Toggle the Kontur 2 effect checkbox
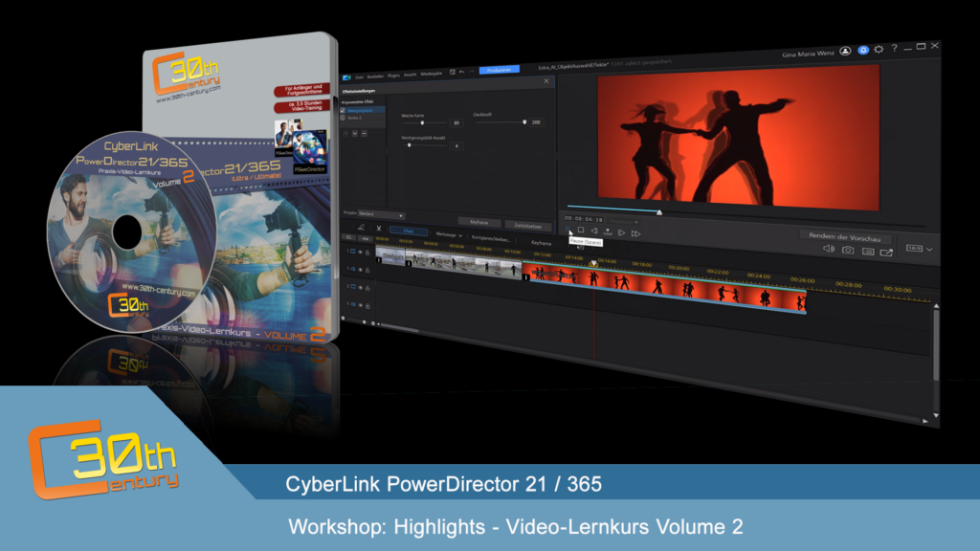980x551 pixels. click(x=343, y=118)
